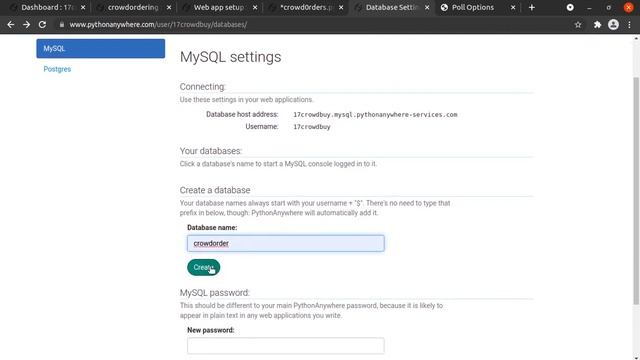Open the extensions puzzle icon
Viewport: 640px width, 360px height.
pos(598,24)
